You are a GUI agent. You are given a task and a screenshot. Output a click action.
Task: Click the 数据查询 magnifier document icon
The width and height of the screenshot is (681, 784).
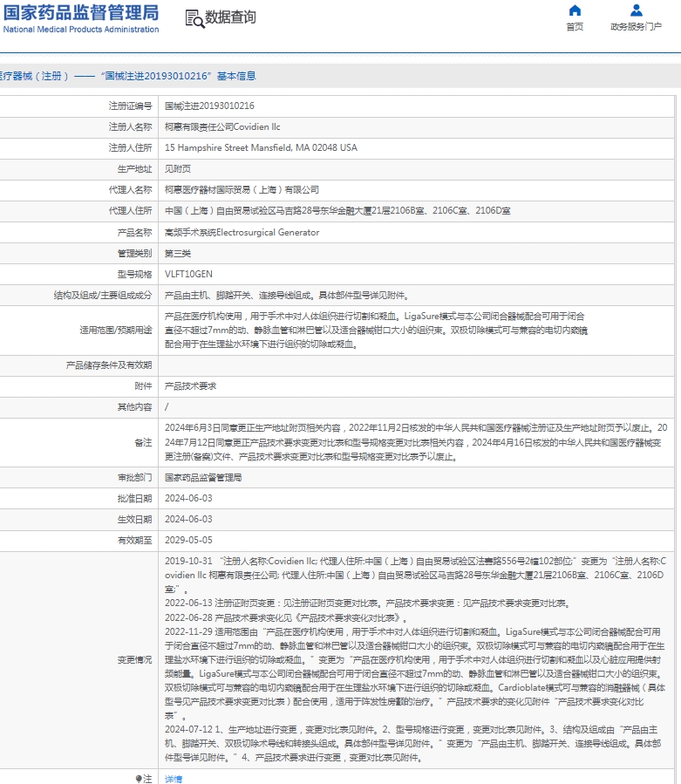194,18
